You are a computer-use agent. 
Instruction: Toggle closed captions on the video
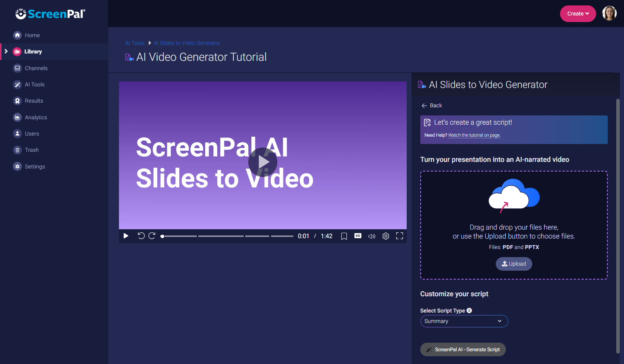pos(358,236)
